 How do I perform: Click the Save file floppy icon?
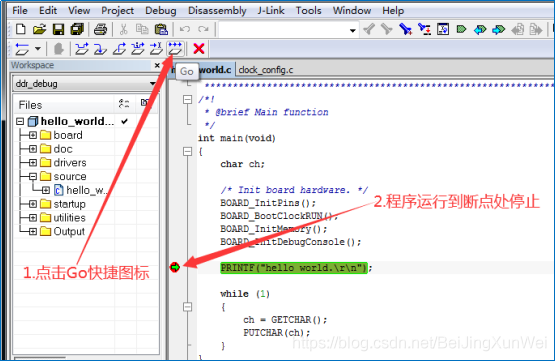click(59, 29)
